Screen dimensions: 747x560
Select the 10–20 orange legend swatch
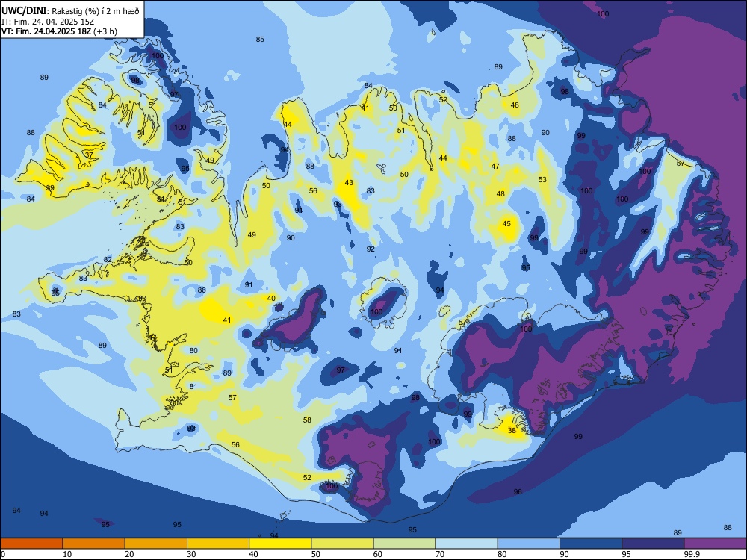94,544
